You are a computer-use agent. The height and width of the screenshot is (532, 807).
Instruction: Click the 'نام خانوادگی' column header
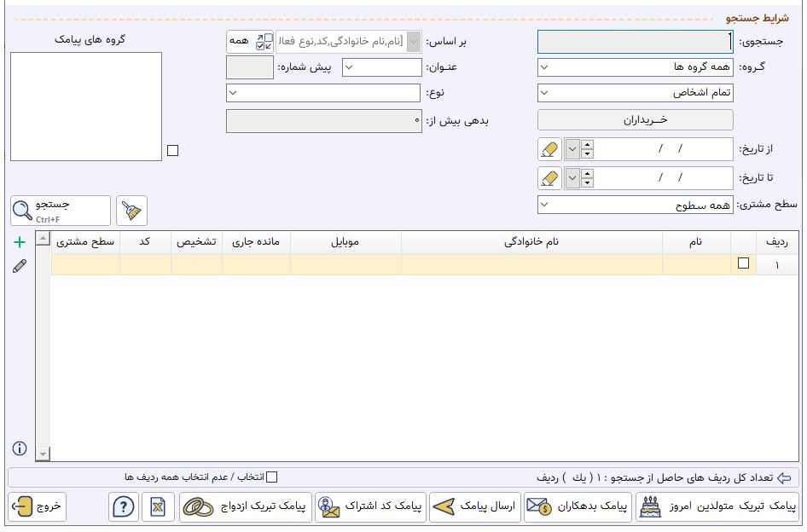coord(531,243)
